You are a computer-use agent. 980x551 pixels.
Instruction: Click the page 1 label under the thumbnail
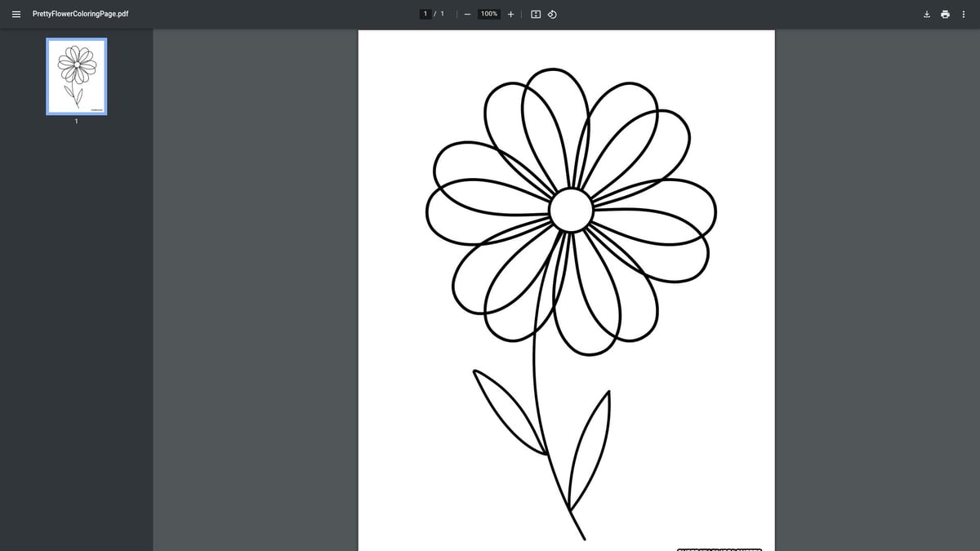click(76, 121)
